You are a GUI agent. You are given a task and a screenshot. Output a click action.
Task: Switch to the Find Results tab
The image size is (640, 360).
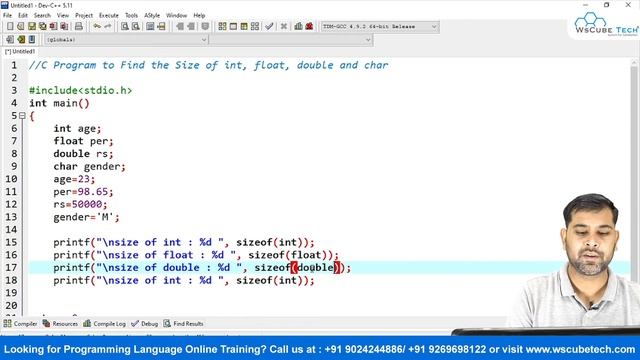tap(184, 324)
